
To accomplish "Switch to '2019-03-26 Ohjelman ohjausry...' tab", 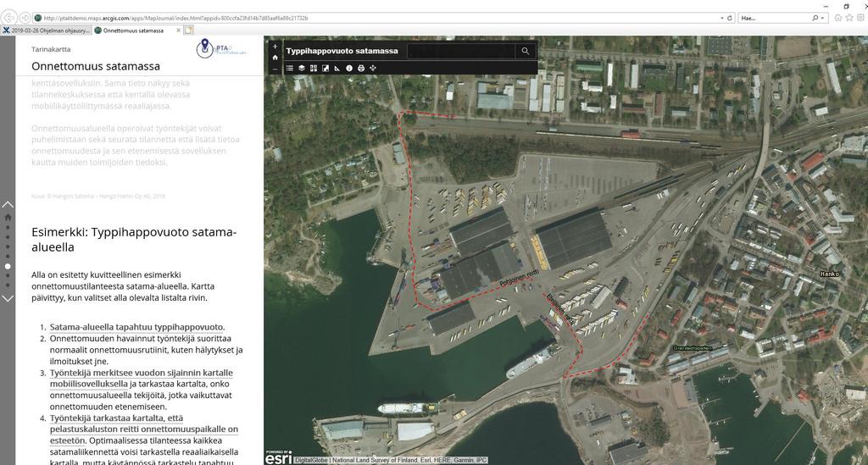I will [46, 30].
